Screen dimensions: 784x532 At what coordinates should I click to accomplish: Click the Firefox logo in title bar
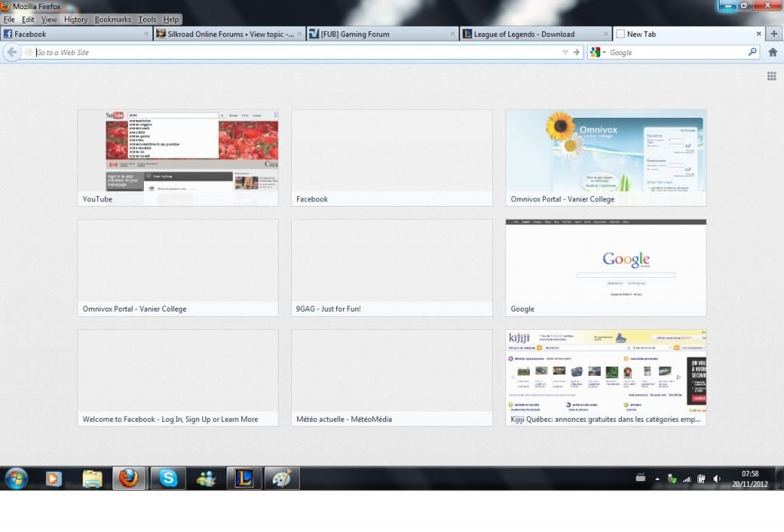coord(5,5)
